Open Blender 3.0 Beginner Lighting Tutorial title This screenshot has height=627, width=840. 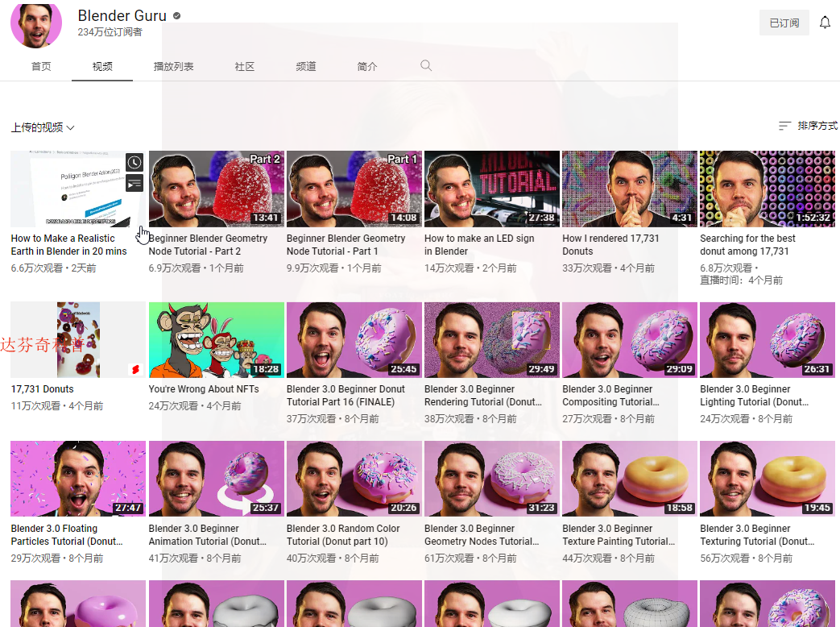(755, 396)
